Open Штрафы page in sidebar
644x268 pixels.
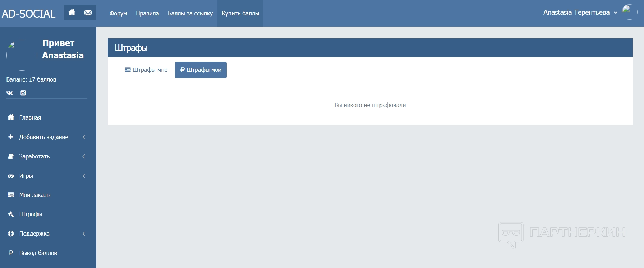(31, 214)
